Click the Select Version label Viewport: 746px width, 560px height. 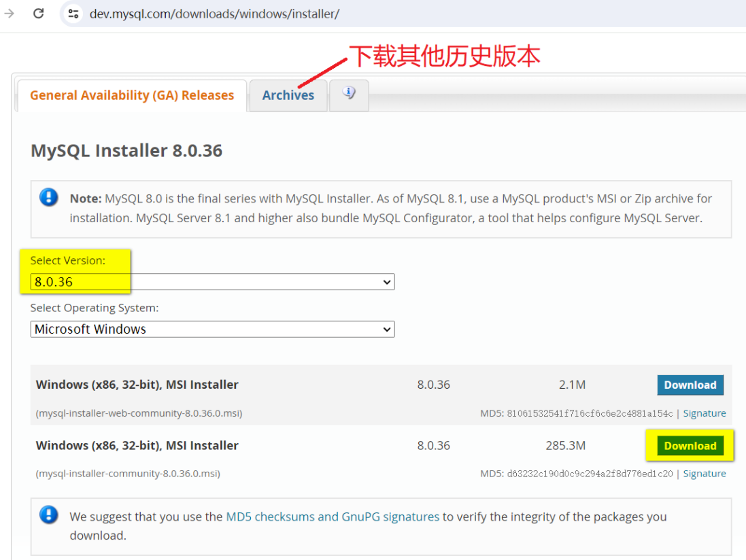pyautogui.click(x=68, y=260)
